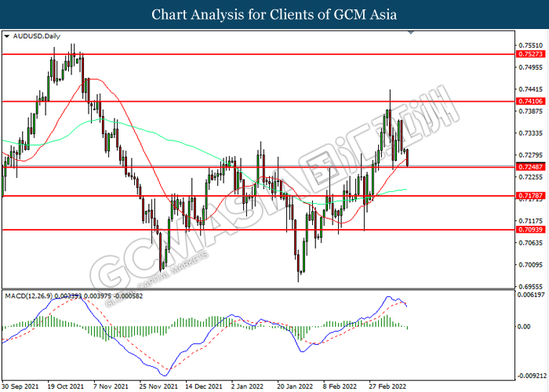The image size is (549, 392).
Task: Click the 2 Jan 2022 date label
Action: coord(247,387)
